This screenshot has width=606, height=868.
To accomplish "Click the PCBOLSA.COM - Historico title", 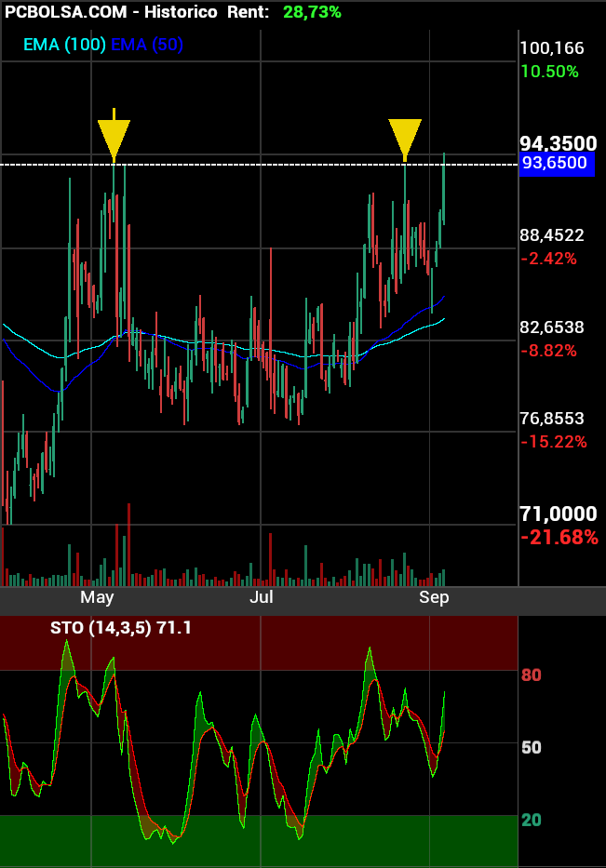I will pos(111,12).
